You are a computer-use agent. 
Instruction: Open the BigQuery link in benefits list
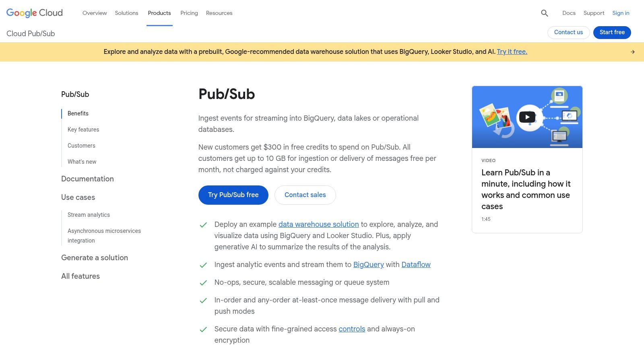(x=368, y=264)
